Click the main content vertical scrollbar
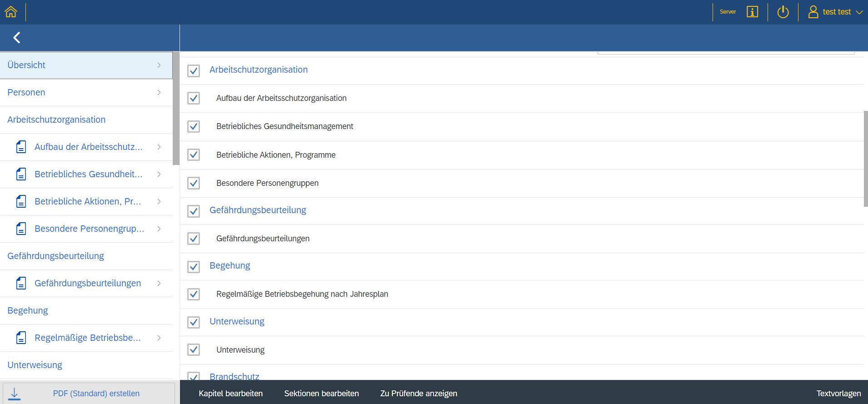 (x=866, y=159)
